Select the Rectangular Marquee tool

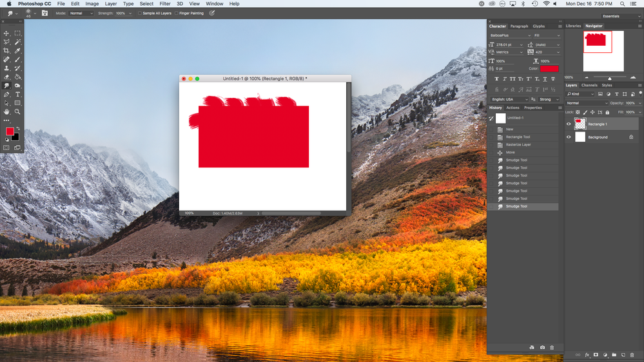(x=17, y=33)
